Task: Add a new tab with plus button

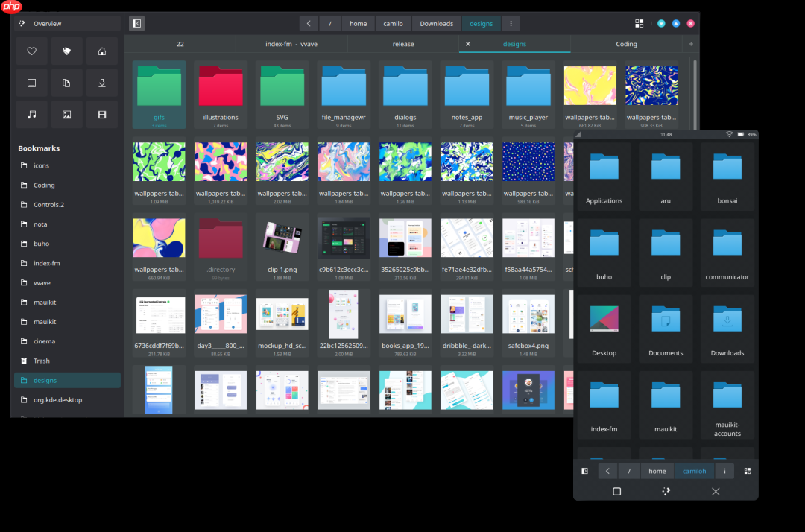Action: click(x=690, y=44)
